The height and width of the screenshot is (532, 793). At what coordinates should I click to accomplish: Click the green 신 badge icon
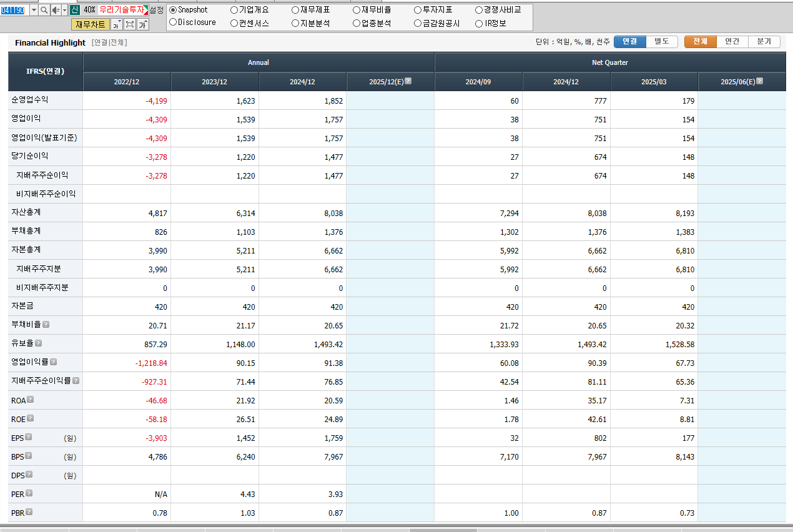pyautogui.click(x=74, y=10)
